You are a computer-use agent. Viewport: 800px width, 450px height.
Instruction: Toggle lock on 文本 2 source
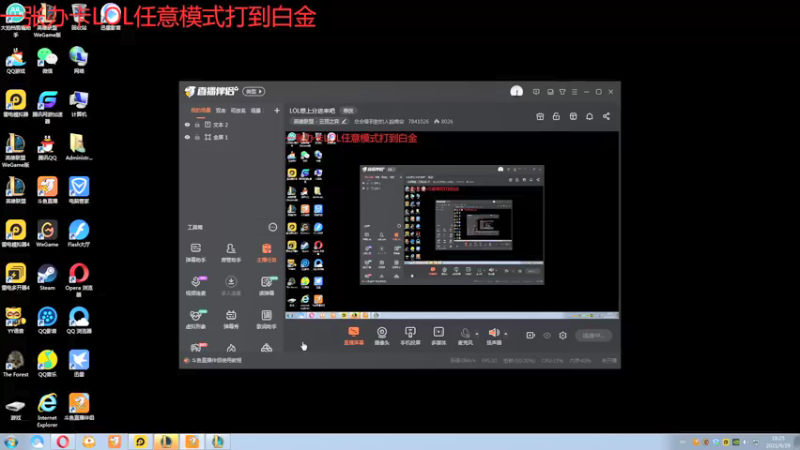[x=197, y=124]
